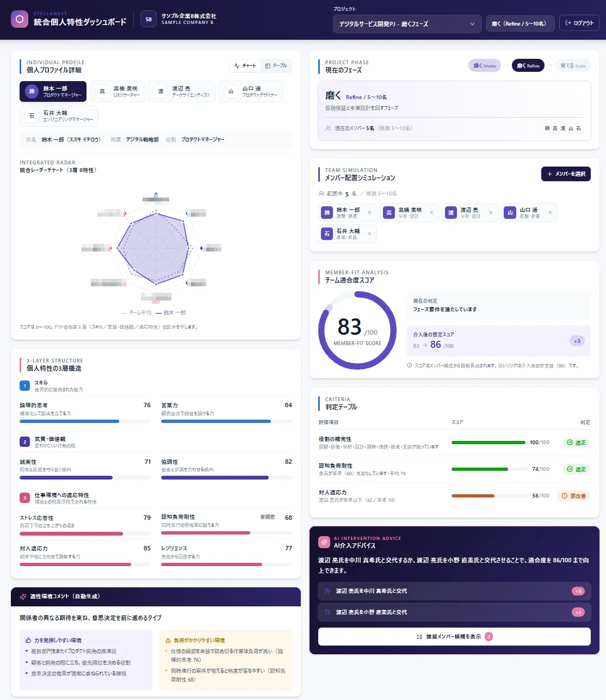Viewport: 606px width, 700px height.
Task: Select the 磨く Refine phase pill
Action: coord(528,66)
